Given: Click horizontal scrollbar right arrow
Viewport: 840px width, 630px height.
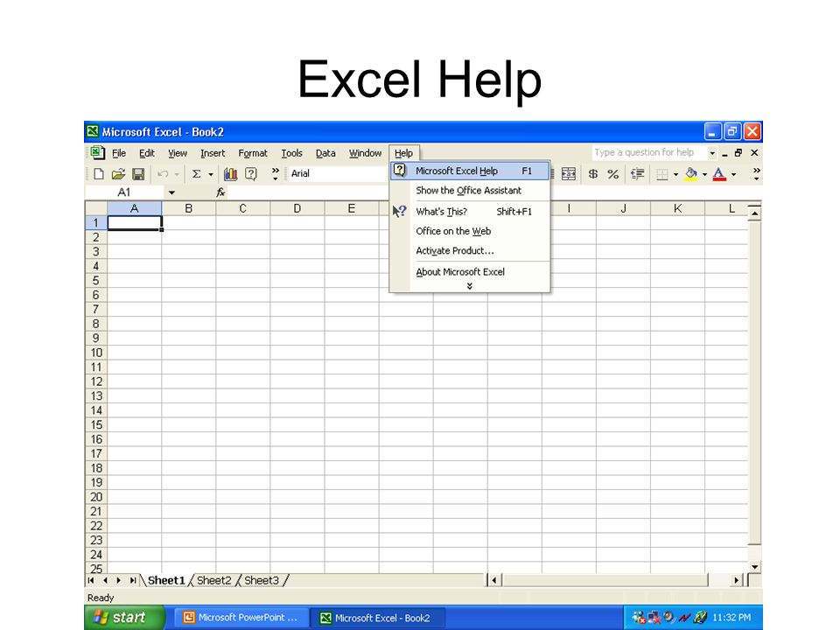Looking at the screenshot, I should pos(737,580).
